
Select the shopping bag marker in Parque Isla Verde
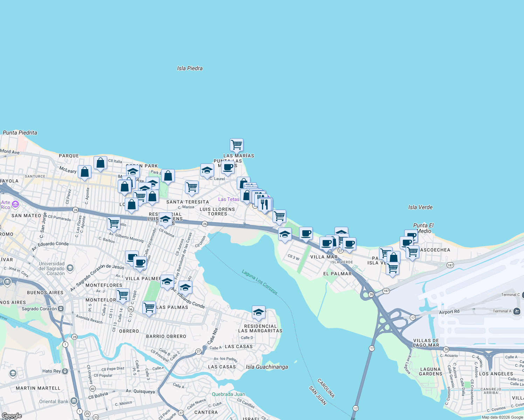(393, 257)
